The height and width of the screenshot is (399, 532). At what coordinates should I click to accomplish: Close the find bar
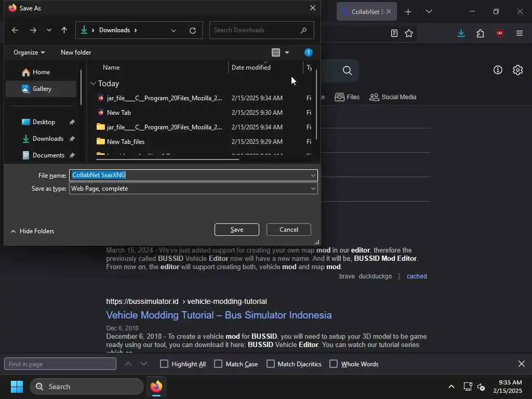pyautogui.click(x=522, y=364)
